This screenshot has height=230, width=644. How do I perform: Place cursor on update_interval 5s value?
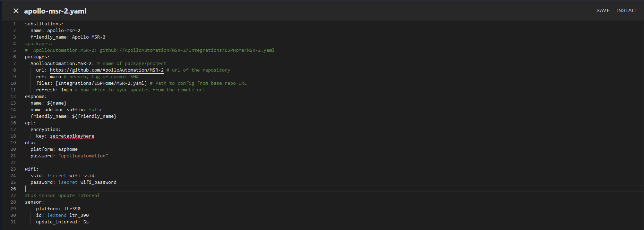pyautogui.click(x=86, y=222)
